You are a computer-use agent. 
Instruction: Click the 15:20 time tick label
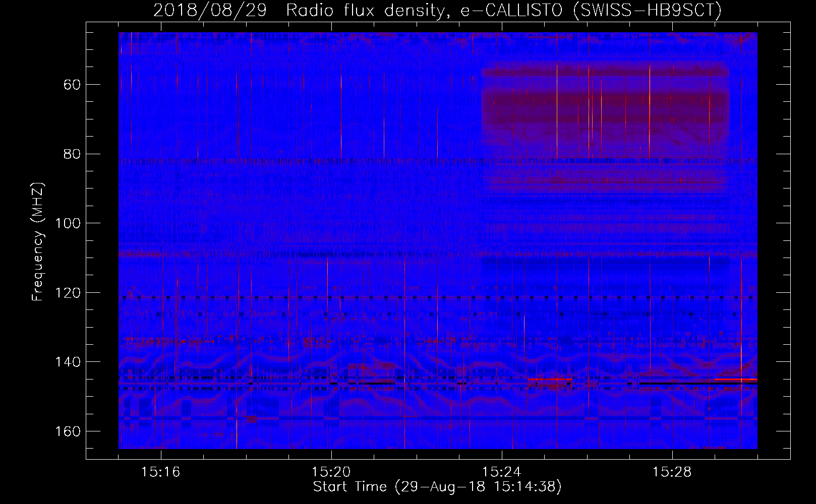[331, 472]
